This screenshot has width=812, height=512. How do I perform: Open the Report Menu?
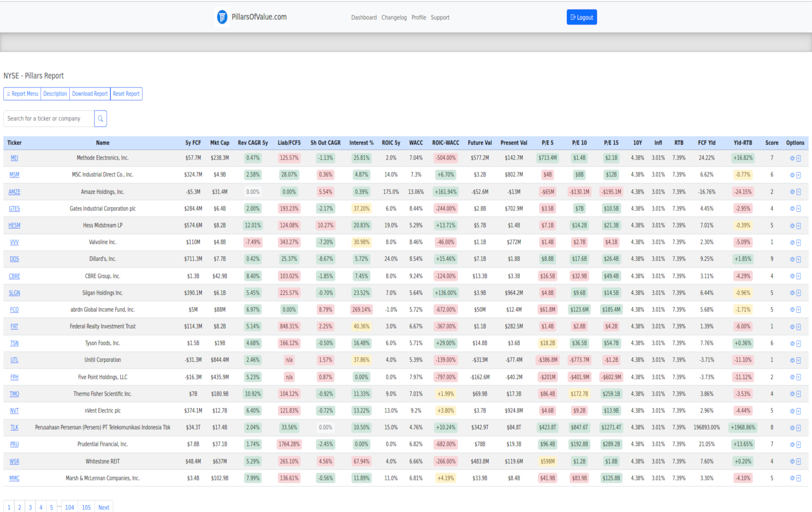coord(22,94)
